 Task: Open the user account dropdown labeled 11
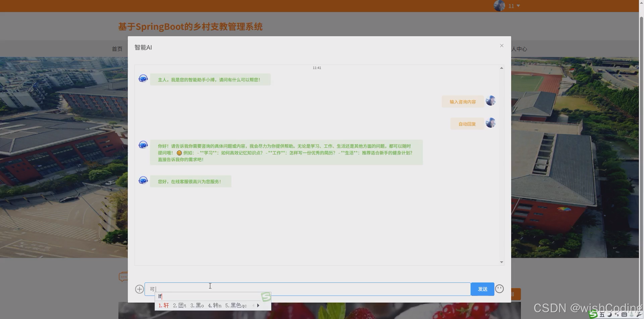point(511,6)
